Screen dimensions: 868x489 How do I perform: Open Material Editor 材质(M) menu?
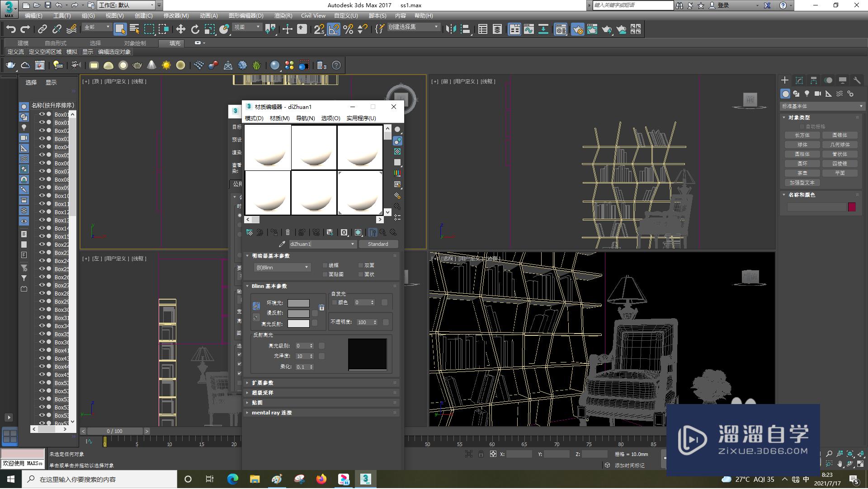(279, 118)
